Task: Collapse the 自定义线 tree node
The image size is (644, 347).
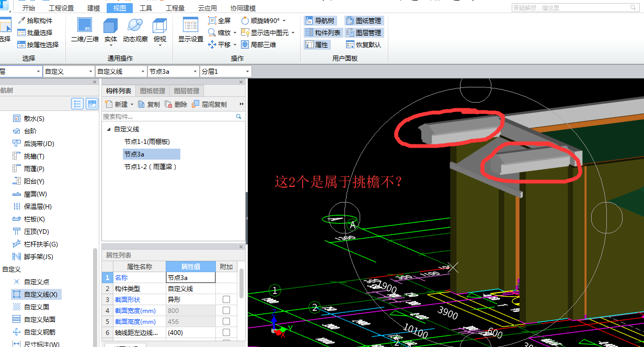Action: point(109,129)
